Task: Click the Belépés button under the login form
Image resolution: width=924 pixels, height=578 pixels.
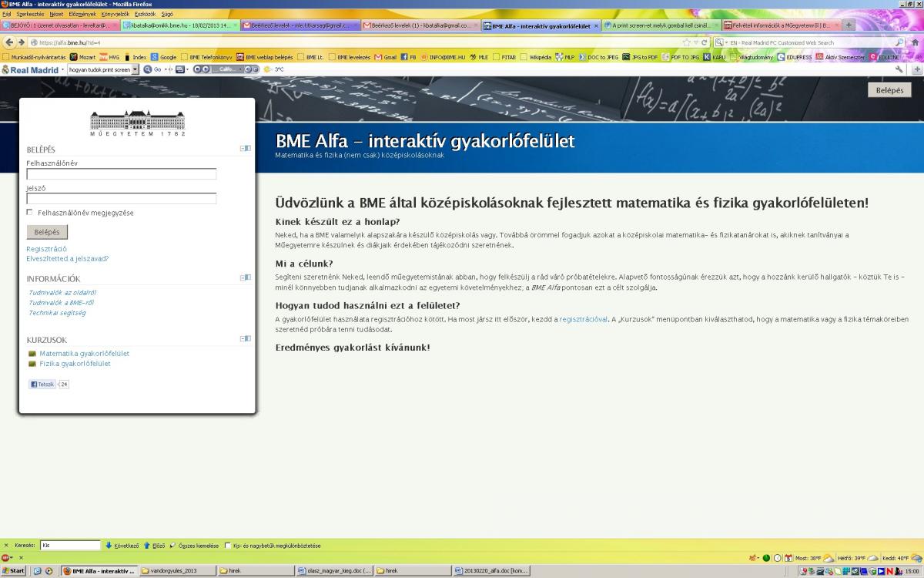Action: coord(47,232)
